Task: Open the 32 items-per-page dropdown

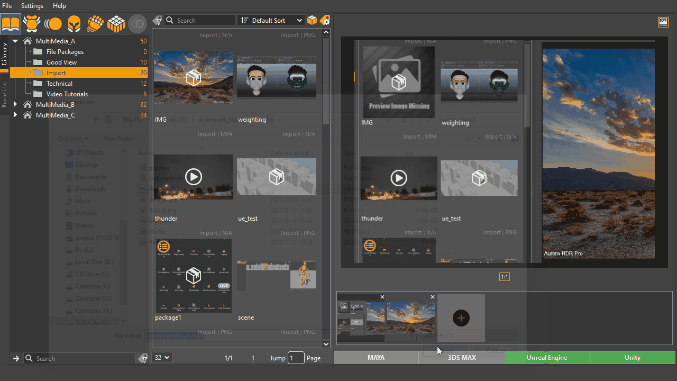Action: [162, 358]
